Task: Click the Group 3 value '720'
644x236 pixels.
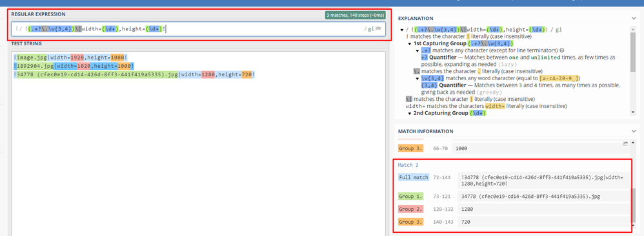Action: pyautogui.click(x=466, y=222)
